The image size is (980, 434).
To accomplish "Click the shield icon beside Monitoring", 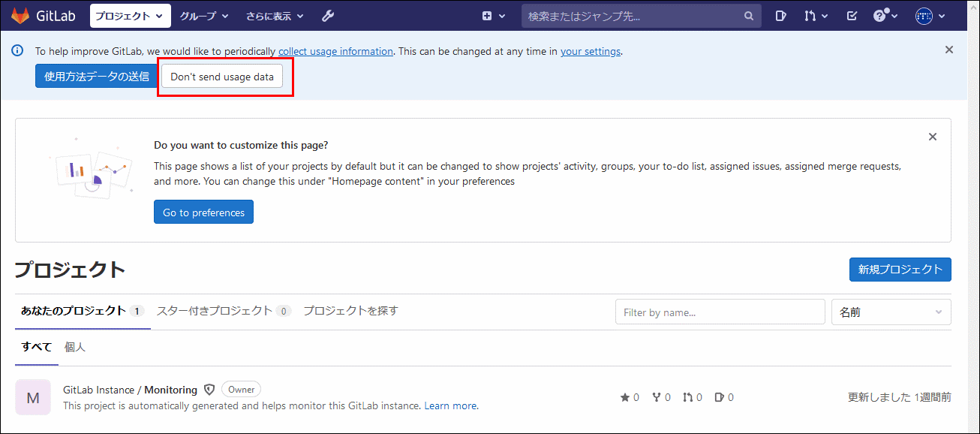I will pos(209,390).
